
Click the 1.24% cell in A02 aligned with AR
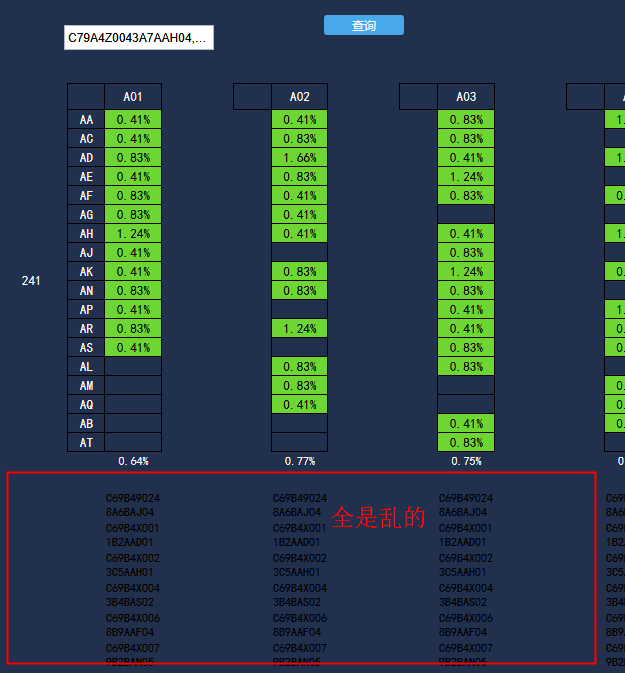point(300,328)
